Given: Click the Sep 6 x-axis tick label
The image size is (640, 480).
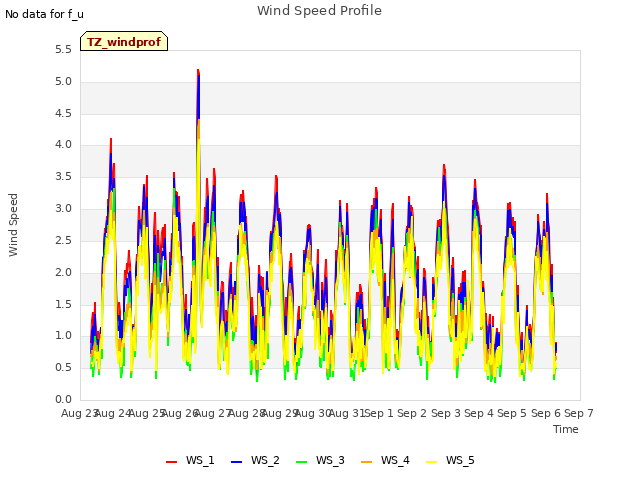Looking at the screenshot, I should click(x=545, y=413).
